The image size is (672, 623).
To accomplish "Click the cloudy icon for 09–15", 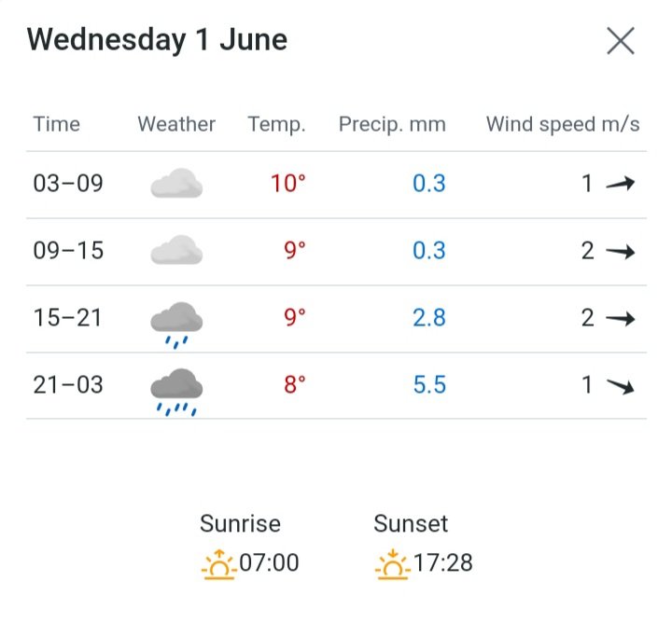I will (176, 251).
